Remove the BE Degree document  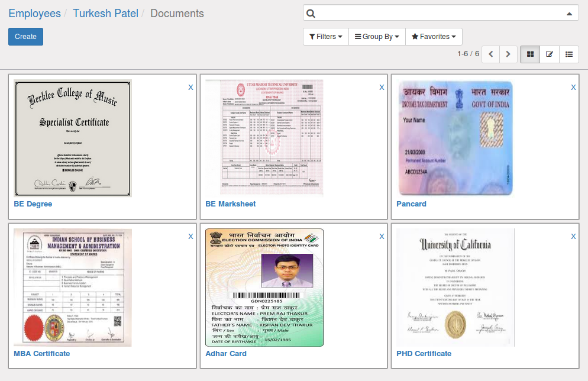tap(190, 87)
